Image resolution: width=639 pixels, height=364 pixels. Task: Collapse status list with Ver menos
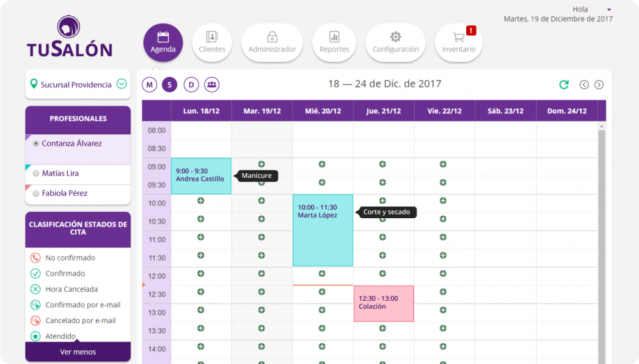click(x=78, y=352)
